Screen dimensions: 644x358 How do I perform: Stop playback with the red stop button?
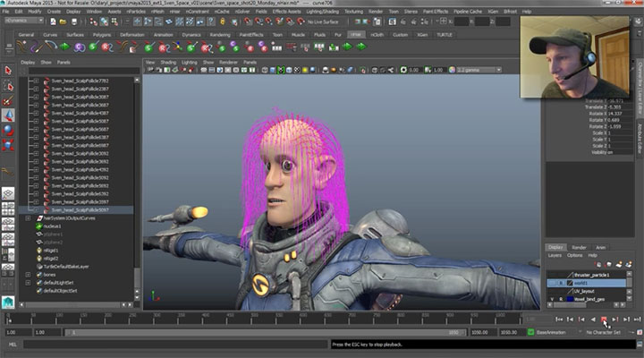(604, 320)
